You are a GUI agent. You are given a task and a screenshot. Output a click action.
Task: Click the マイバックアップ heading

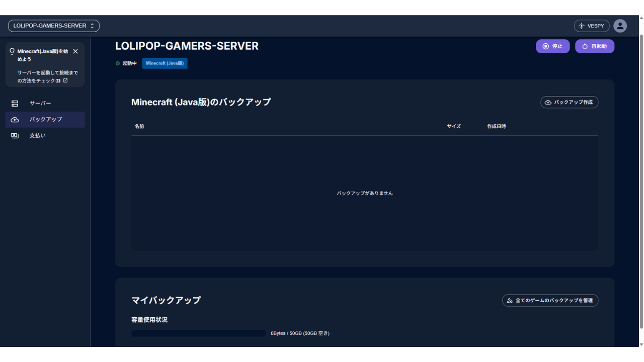[x=166, y=300]
